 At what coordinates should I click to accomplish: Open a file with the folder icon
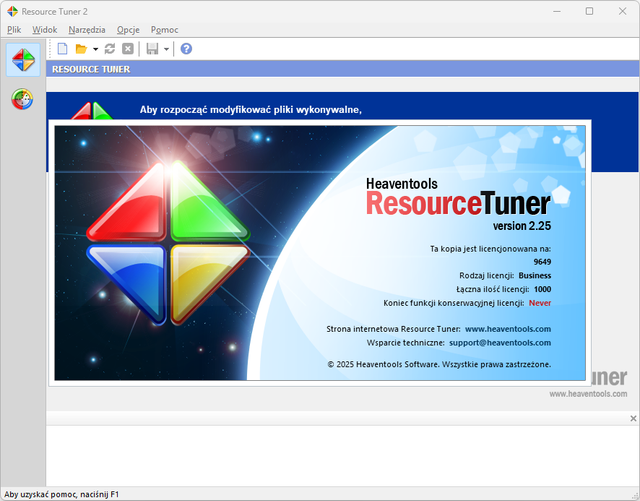(x=81, y=49)
